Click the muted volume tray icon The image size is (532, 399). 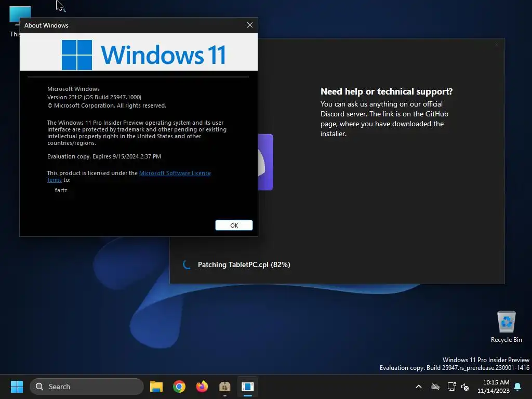(x=465, y=387)
